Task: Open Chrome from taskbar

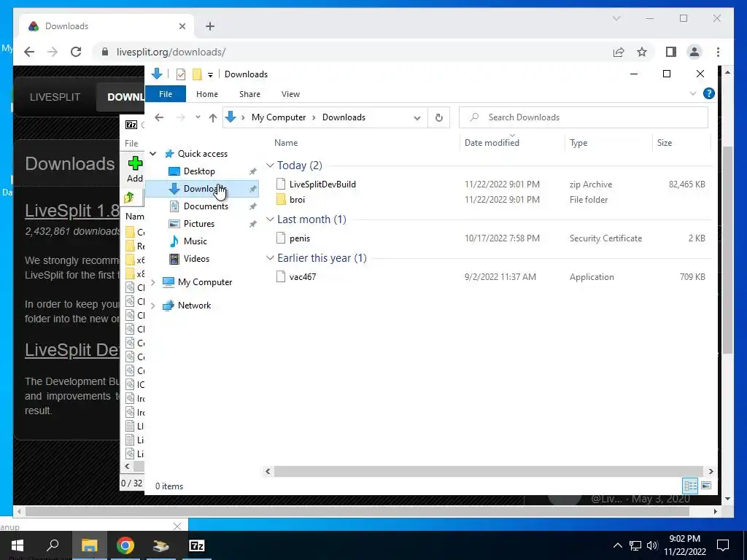Action: (125, 545)
